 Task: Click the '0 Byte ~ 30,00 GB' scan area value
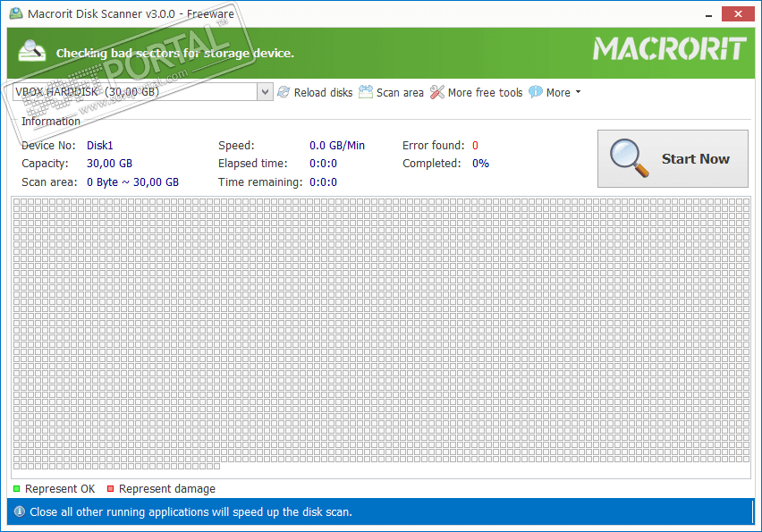pyautogui.click(x=132, y=182)
